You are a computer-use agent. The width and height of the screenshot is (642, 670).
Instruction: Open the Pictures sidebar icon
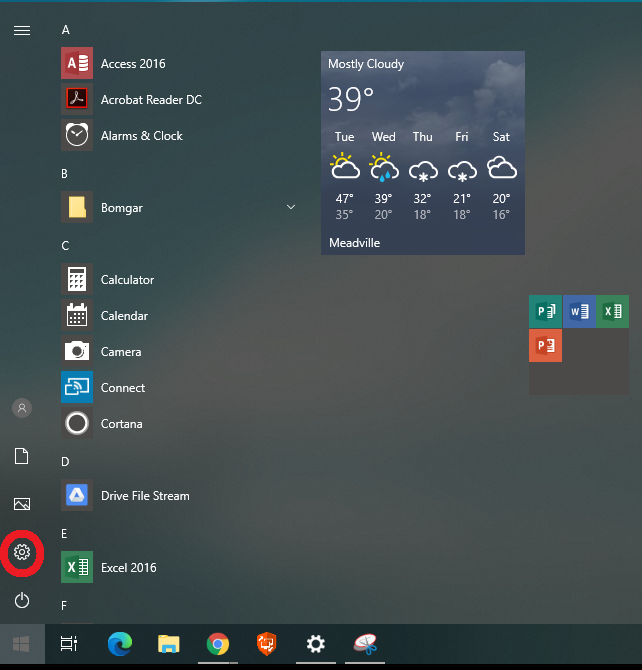tap(22, 504)
